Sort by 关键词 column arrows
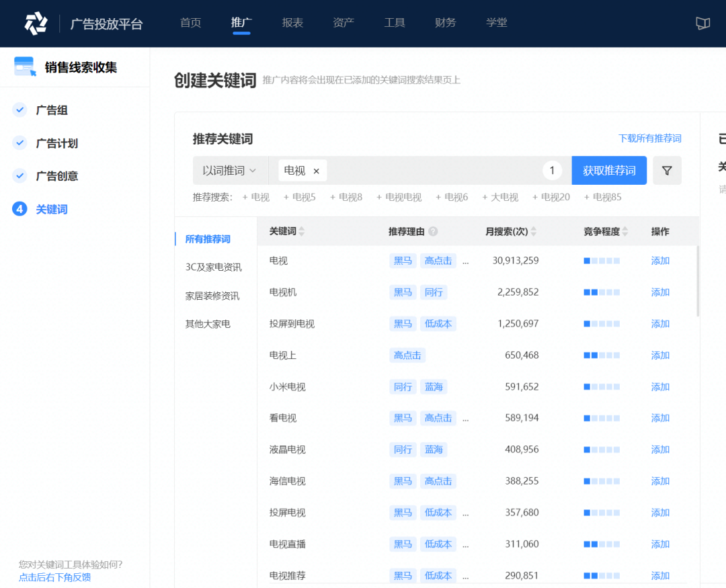This screenshot has height=588, width=726. (x=302, y=231)
